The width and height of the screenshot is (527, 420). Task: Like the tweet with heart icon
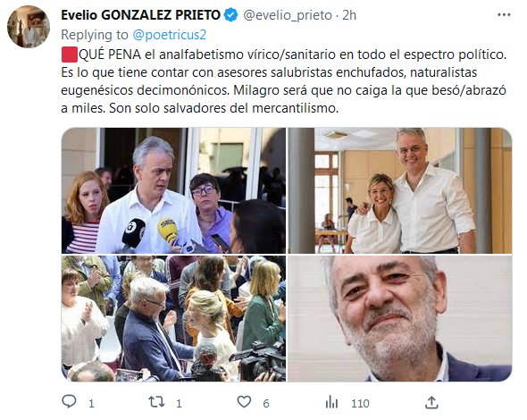(244, 402)
